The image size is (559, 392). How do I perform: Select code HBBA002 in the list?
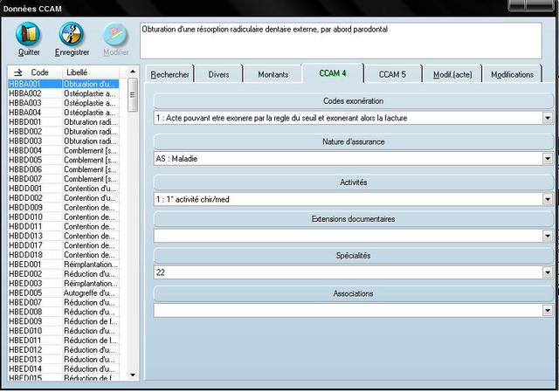tap(25, 93)
